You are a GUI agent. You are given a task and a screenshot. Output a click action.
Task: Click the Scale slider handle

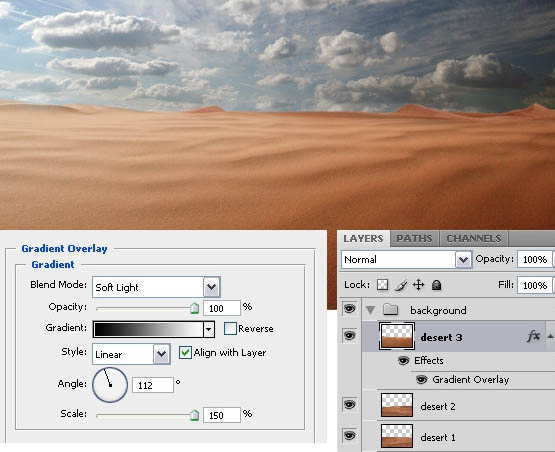tap(194, 415)
